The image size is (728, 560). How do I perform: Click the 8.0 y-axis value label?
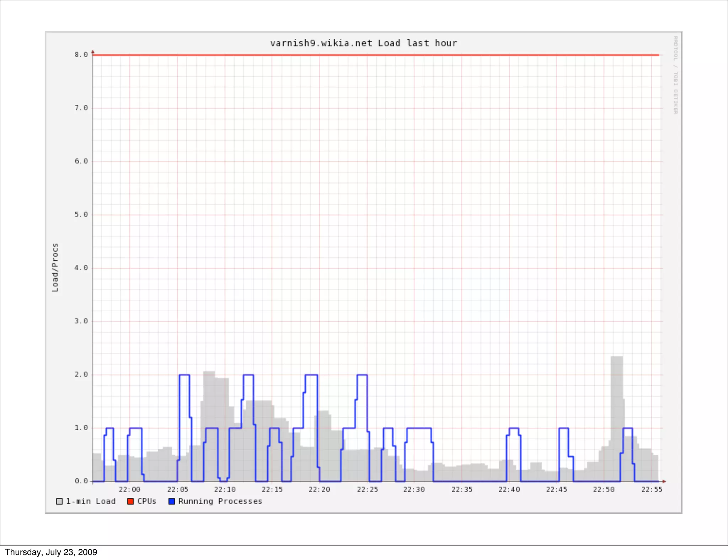pos(81,55)
